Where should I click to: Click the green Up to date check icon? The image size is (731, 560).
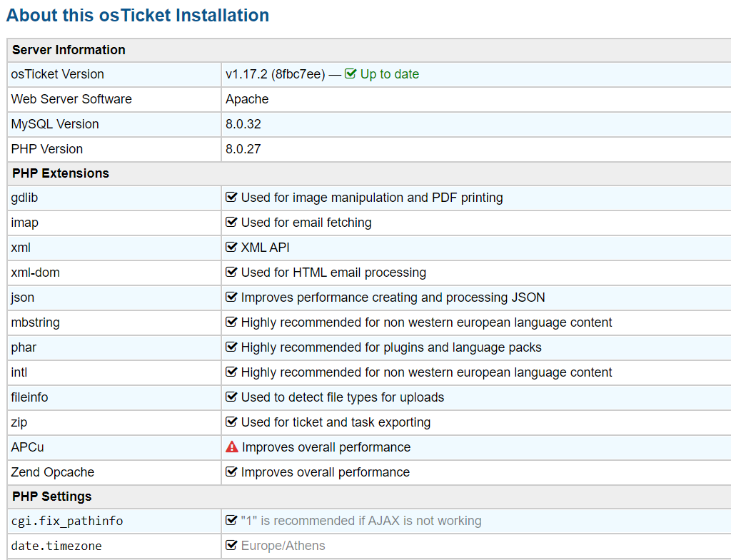[x=351, y=74]
